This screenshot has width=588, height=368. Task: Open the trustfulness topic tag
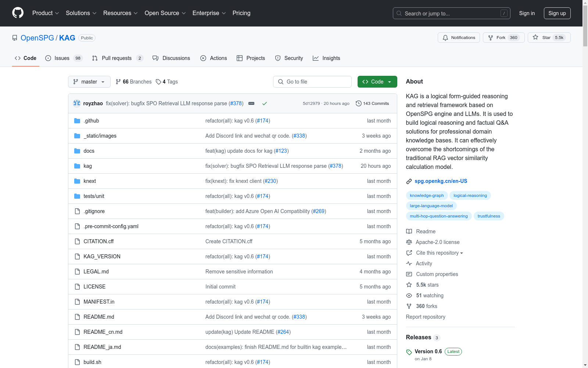click(x=489, y=216)
